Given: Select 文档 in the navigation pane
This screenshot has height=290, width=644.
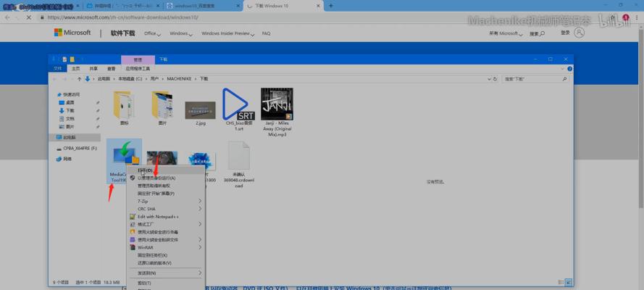Looking at the screenshot, I should (x=70, y=119).
